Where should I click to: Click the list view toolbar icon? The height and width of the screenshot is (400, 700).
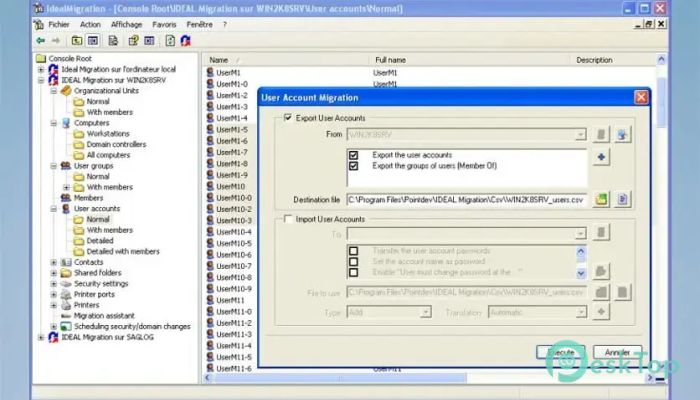click(x=149, y=41)
